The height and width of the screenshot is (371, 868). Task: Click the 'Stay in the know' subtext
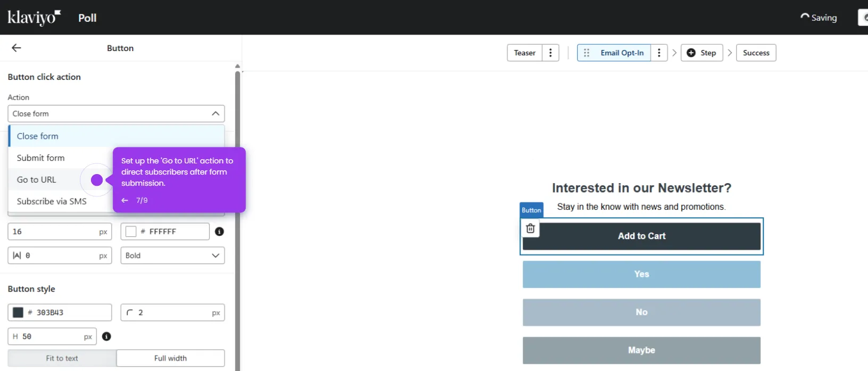click(641, 207)
